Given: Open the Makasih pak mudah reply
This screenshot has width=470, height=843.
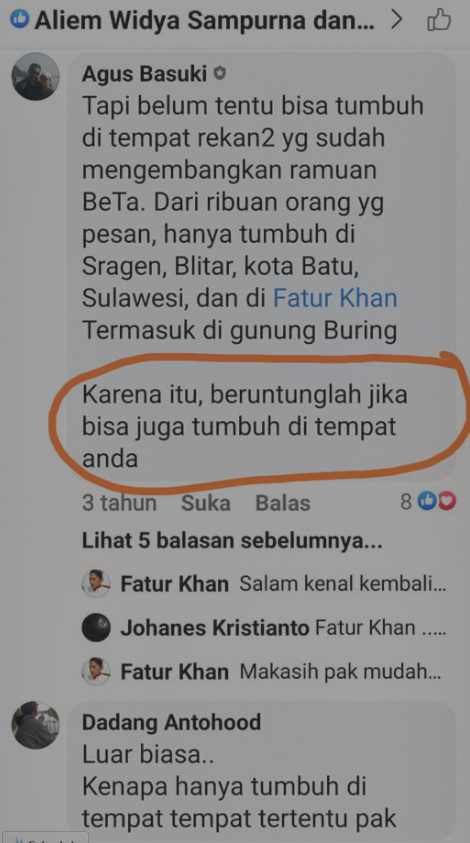Looking at the screenshot, I should coord(341,671).
